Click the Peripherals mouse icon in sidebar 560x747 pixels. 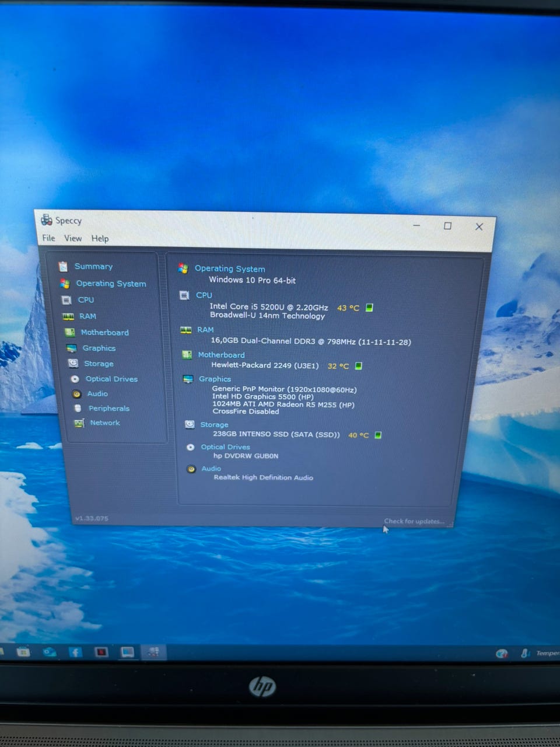click(x=78, y=409)
